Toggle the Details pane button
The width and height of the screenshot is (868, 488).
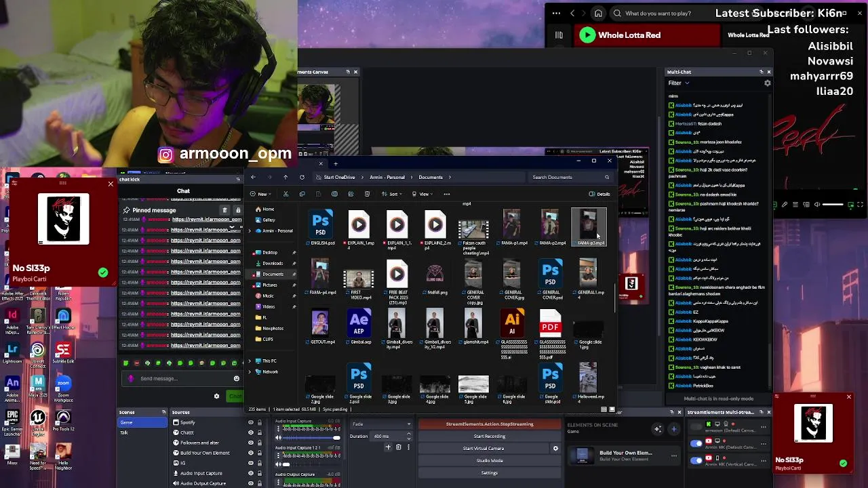(599, 194)
